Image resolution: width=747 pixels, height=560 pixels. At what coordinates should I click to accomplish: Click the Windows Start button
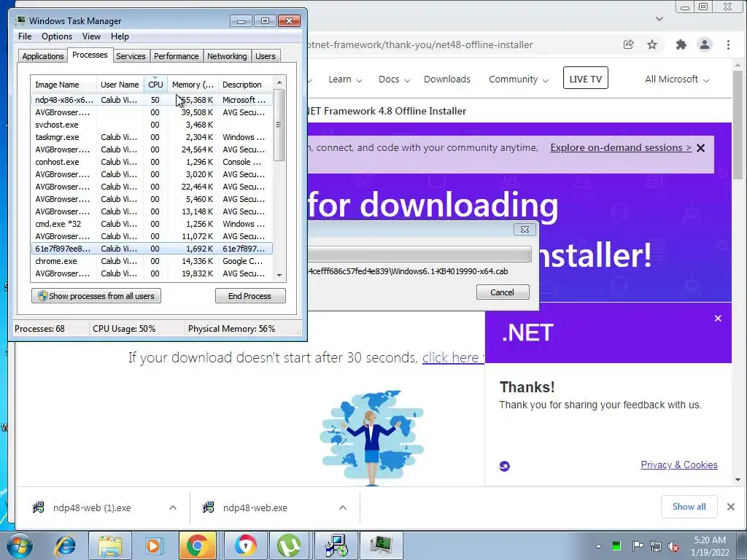click(19, 545)
